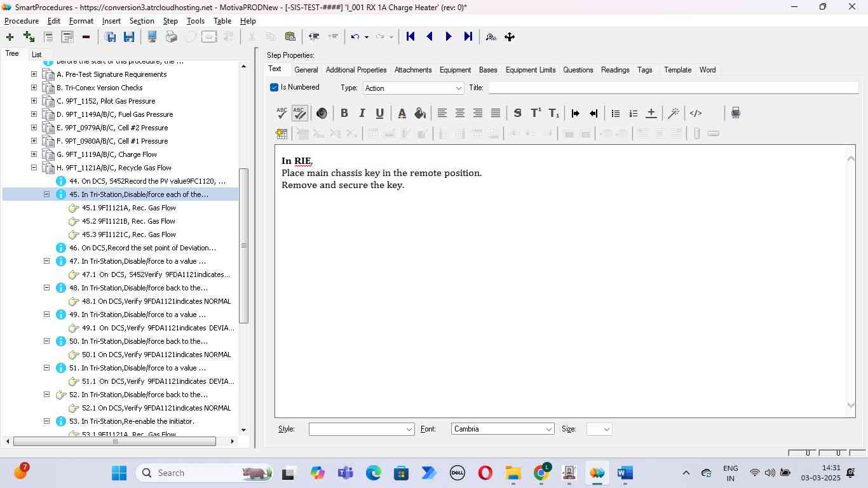Go to last step navigation icon
Screen dimensions: 868x488
[468, 37]
